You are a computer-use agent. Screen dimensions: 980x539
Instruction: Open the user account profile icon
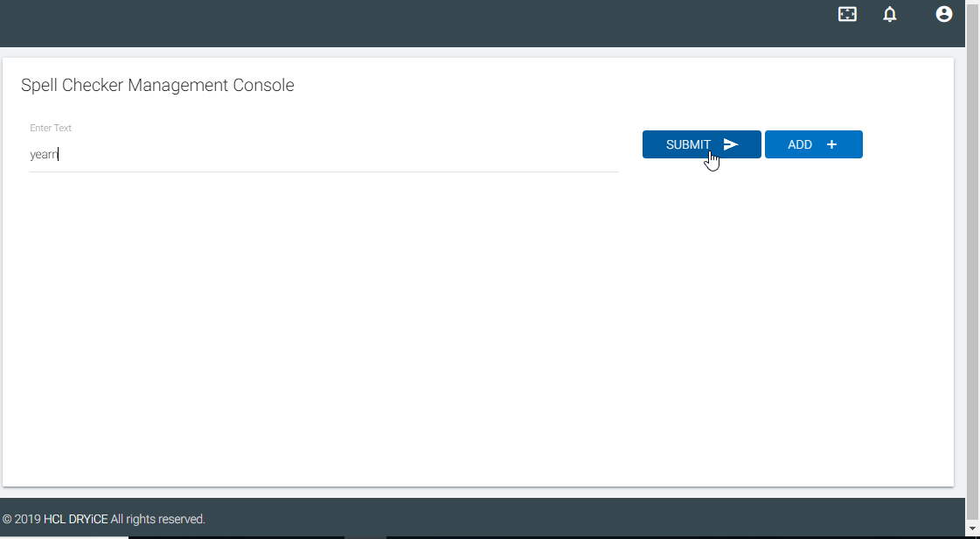coord(944,14)
